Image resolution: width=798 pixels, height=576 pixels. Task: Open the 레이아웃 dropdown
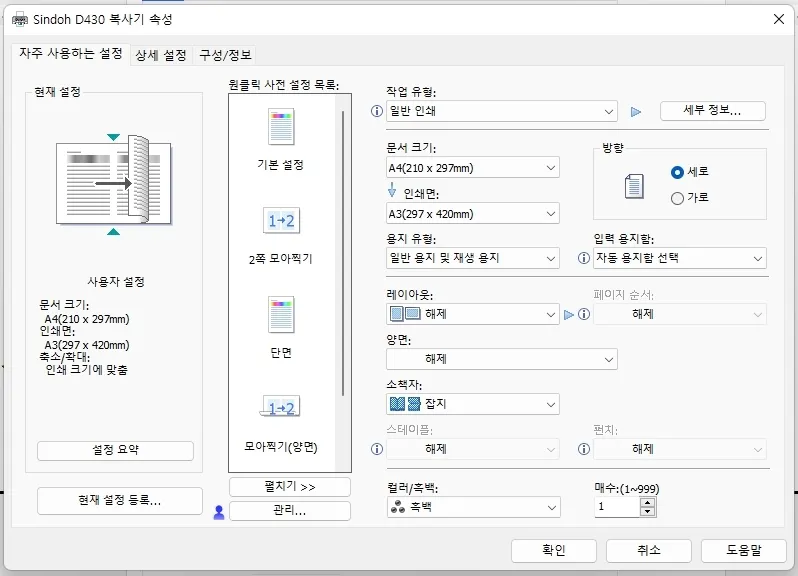pos(473,314)
